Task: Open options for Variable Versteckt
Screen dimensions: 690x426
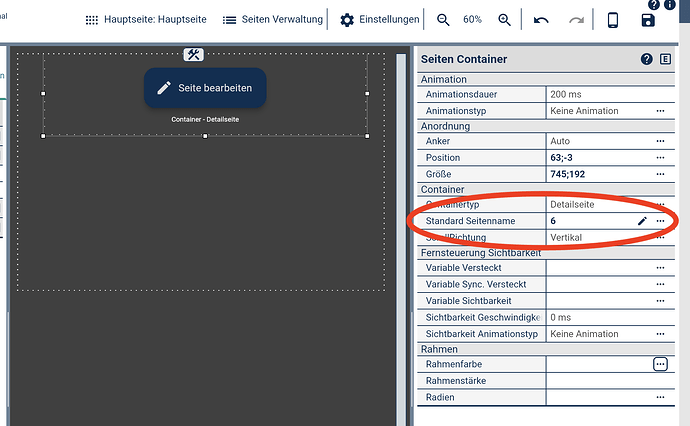Action: pyautogui.click(x=660, y=268)
